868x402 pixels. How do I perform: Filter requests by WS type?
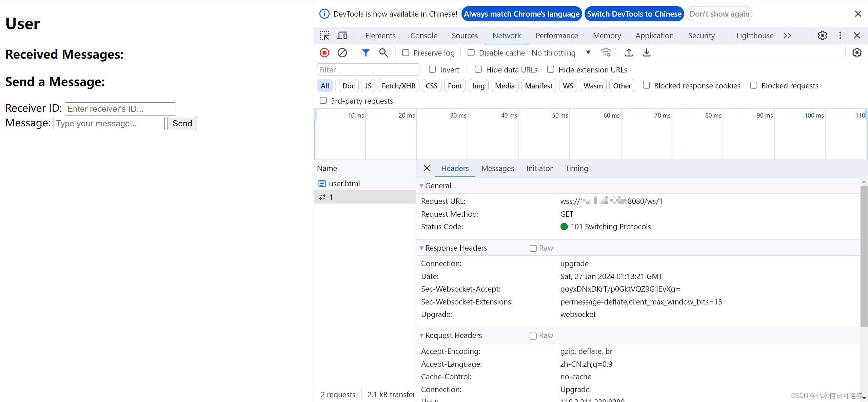[x=568, y=86]
